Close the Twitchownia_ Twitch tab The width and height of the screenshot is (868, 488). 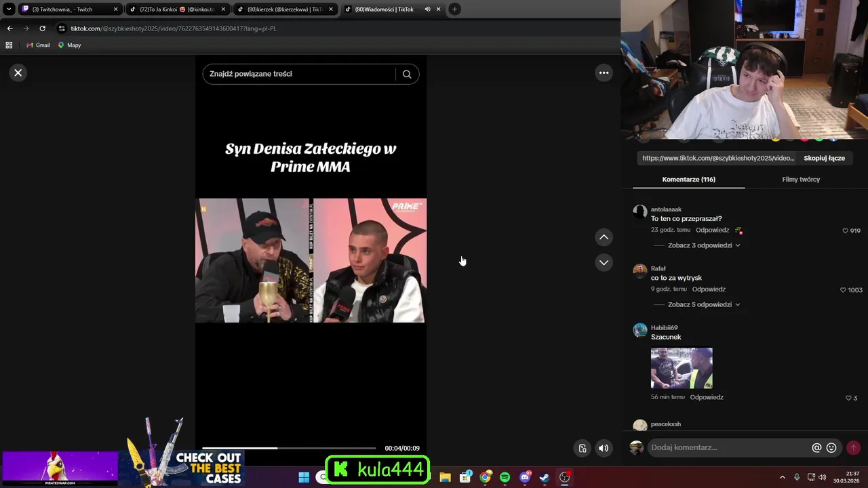pos(116,9)
